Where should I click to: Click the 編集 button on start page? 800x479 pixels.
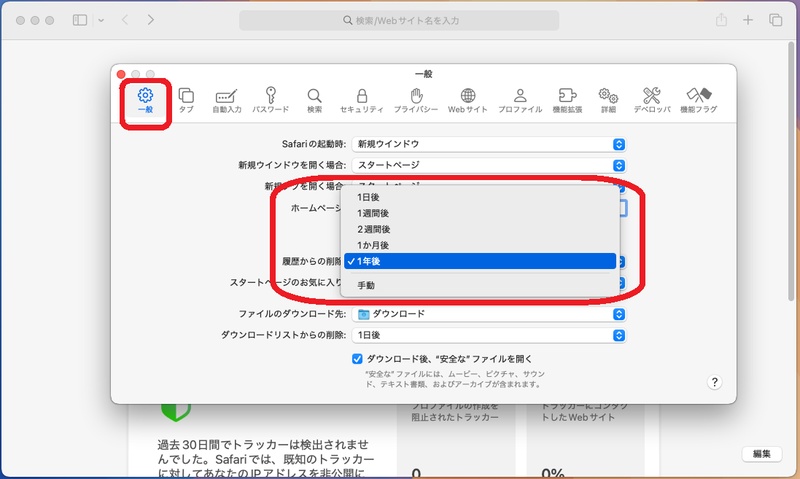pyautogui.click(x=762, y=453)
